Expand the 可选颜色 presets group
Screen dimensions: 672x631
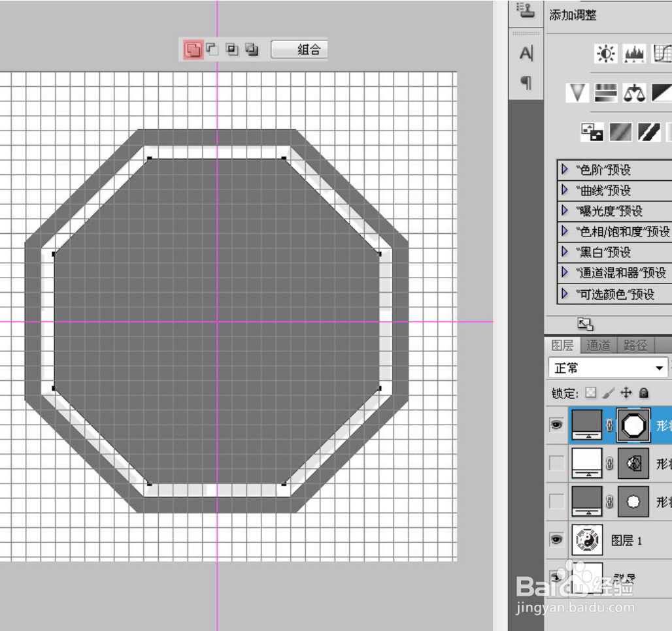tap(565, 293)
